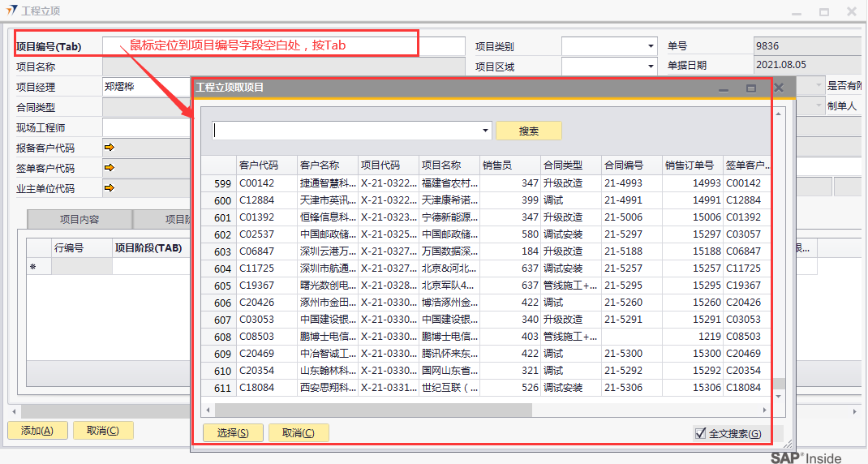Click the arrow link beside 报备客户代码
Viewport: 868px width, 464px height.
(110, 148)
